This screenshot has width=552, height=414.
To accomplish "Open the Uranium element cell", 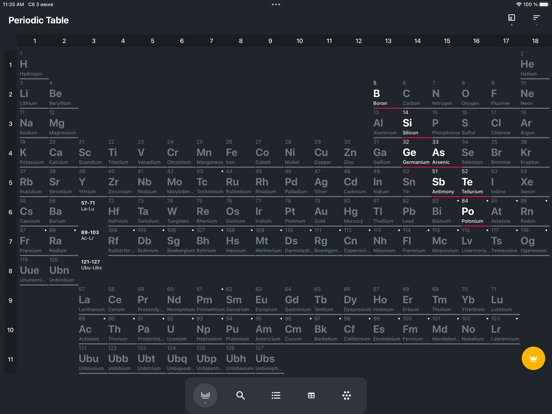I will [x=181, y=330].
